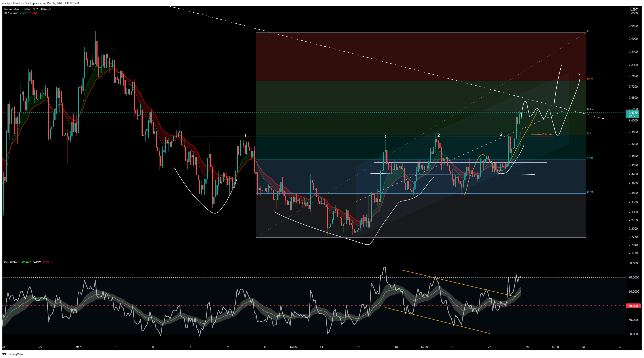Click the Fibonacci 0.382 level label
644x358 pixels.
click(x=590, y=109)
